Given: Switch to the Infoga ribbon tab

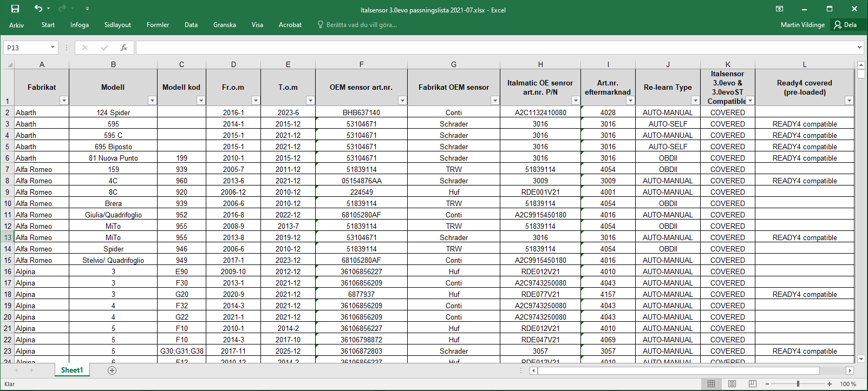Looking at the screenshot, I should (x=80, y=25).
